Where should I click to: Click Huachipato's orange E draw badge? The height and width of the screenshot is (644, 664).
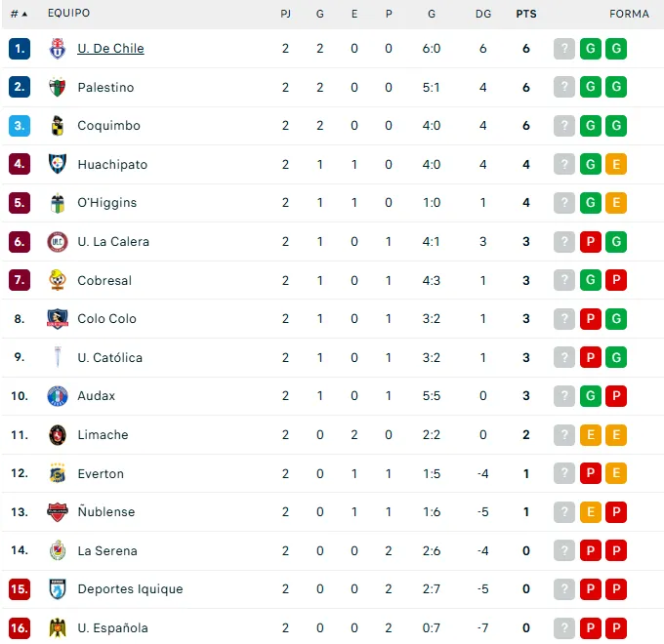point(616,165)
